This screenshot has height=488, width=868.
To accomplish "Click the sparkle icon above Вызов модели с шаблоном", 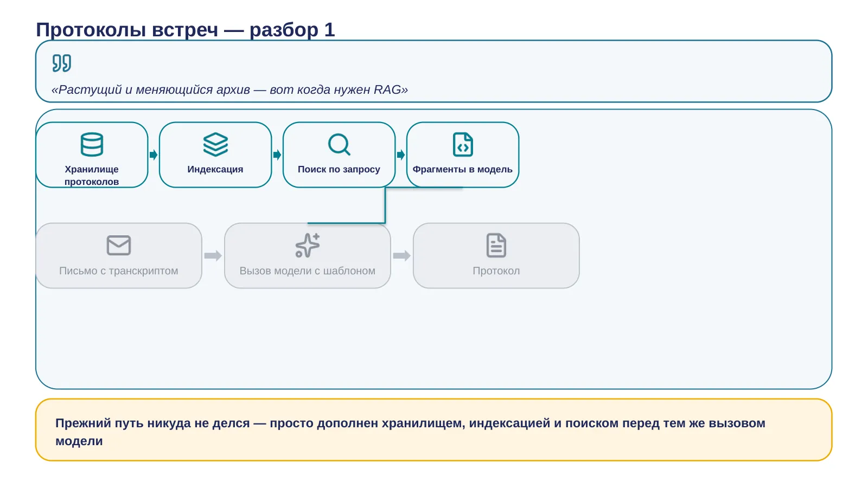I will (x=308, y=245).
